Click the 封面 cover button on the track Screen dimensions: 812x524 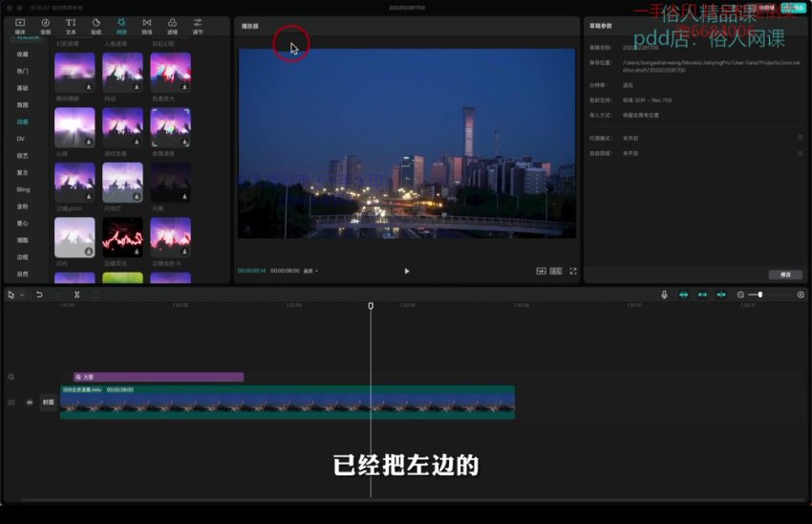pyautogui.click(x=48, y=403)
